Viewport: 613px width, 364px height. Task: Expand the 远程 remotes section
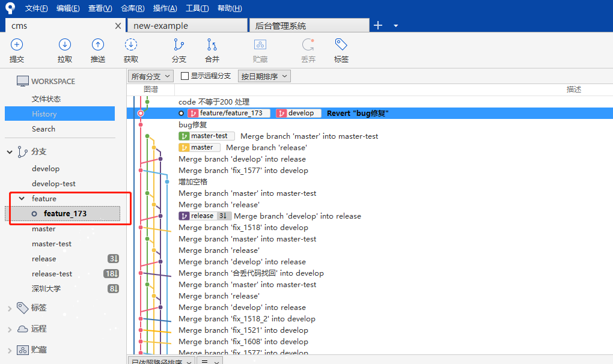(x=10, y=329)
